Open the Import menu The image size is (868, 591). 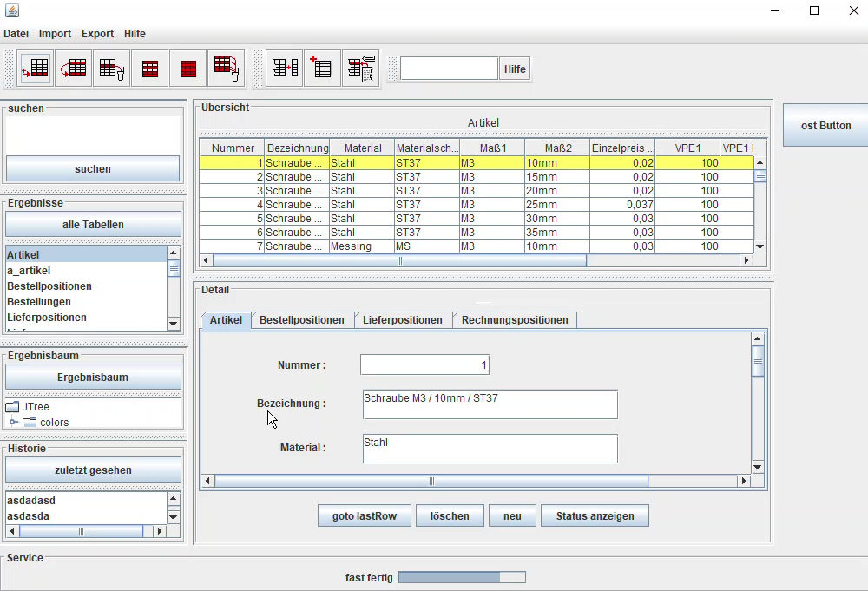55,34
